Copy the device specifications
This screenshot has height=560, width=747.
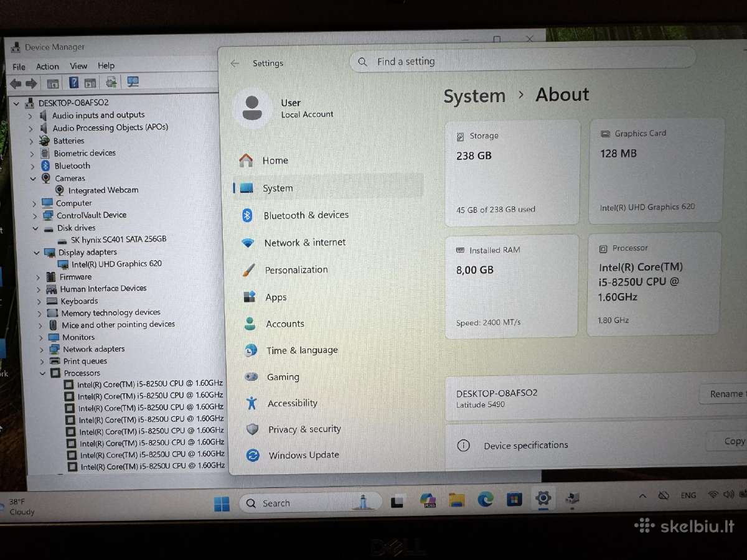(726, 441)
